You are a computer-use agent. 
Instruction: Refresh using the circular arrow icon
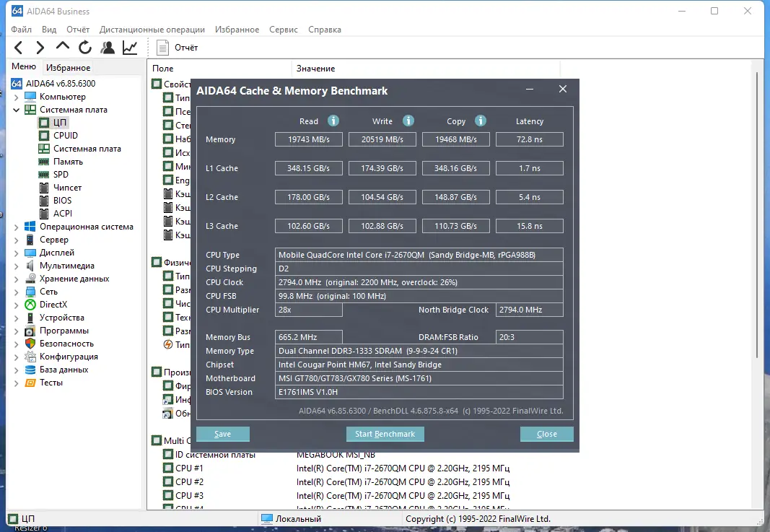click(85, 47)
